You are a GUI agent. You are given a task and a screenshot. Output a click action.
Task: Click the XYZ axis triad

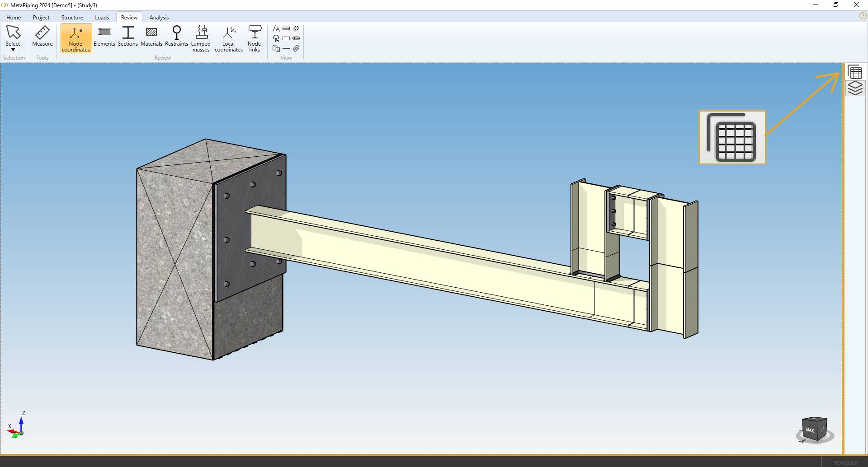pyautogui.click(x=16, y=425)
